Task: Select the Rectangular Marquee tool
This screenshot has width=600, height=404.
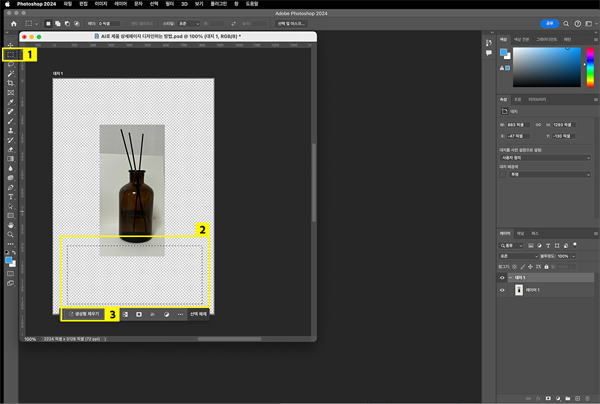Action: 10,55
